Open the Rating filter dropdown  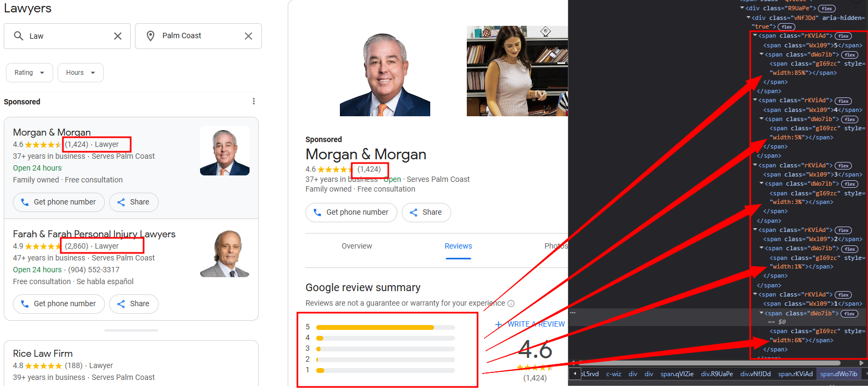tap(29, 73)
